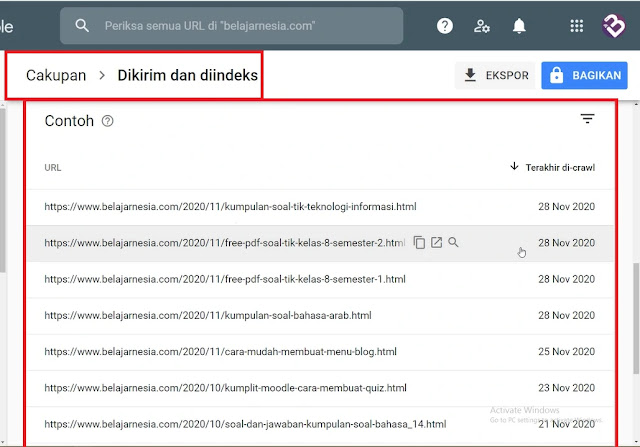Open the table filter icon

(x=587, y=118)
